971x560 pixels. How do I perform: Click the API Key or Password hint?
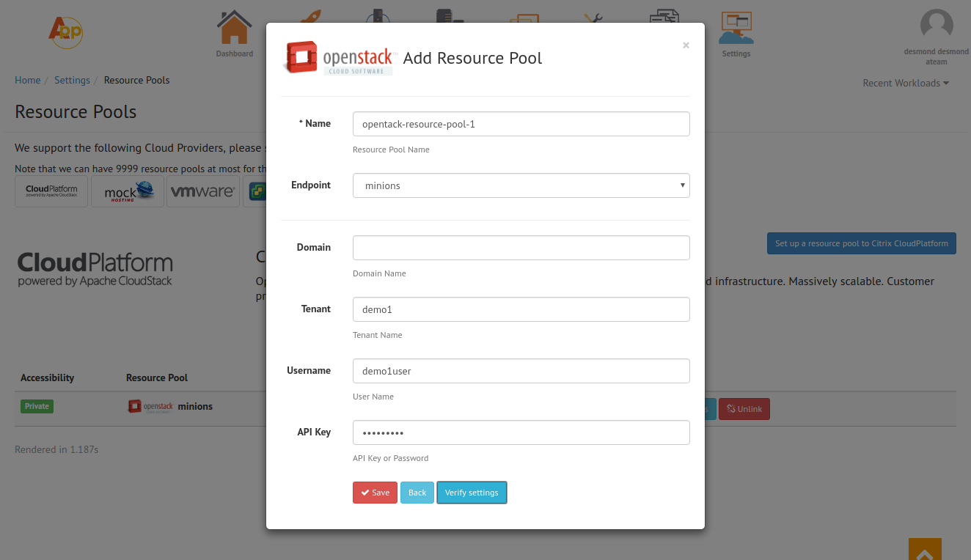point(390,458)
